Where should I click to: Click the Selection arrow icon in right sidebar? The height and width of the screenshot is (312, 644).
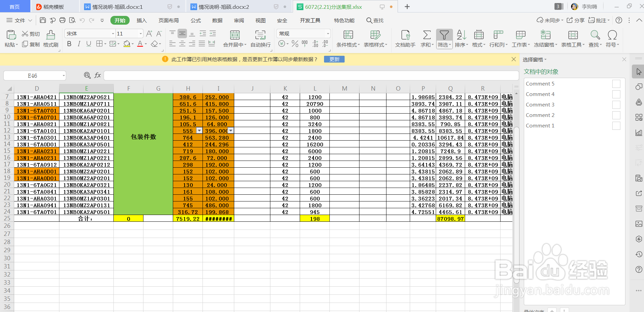tap(639, 72)
